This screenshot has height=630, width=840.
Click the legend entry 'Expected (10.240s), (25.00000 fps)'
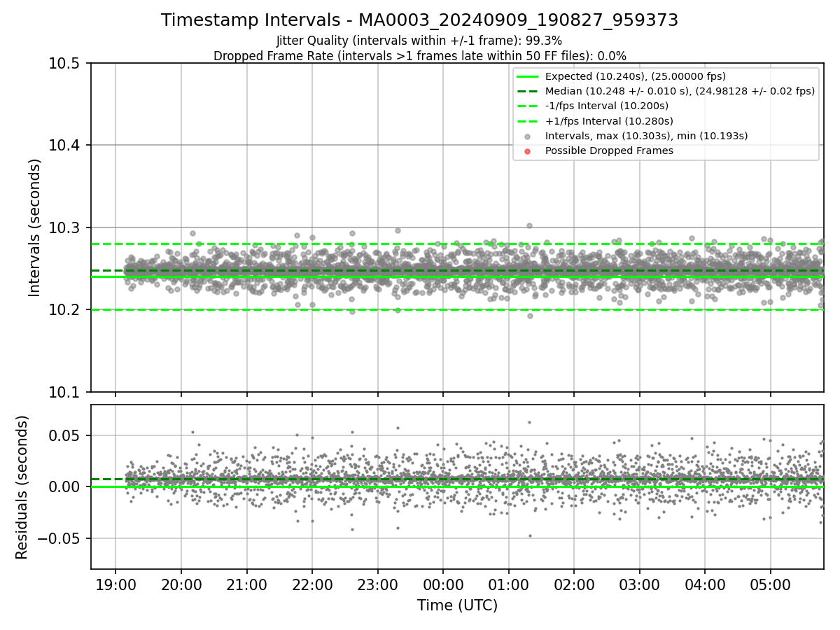(x=636, y=76)
